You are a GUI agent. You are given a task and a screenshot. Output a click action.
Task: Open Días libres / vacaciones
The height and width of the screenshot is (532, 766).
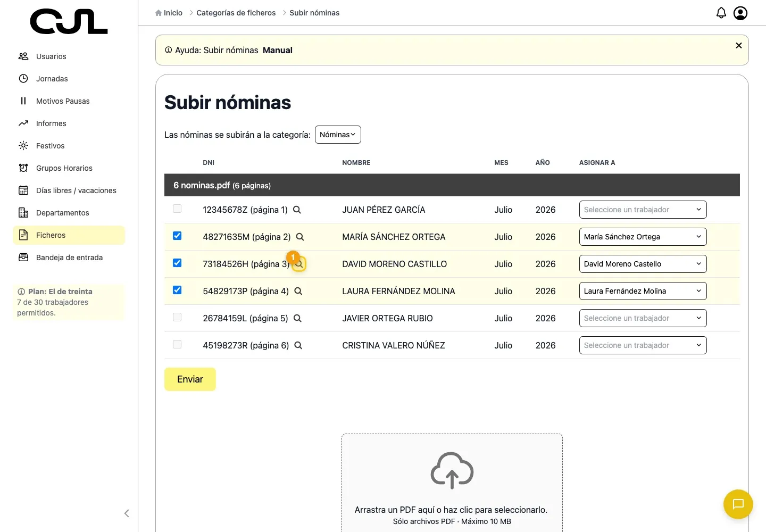[69, 190]
